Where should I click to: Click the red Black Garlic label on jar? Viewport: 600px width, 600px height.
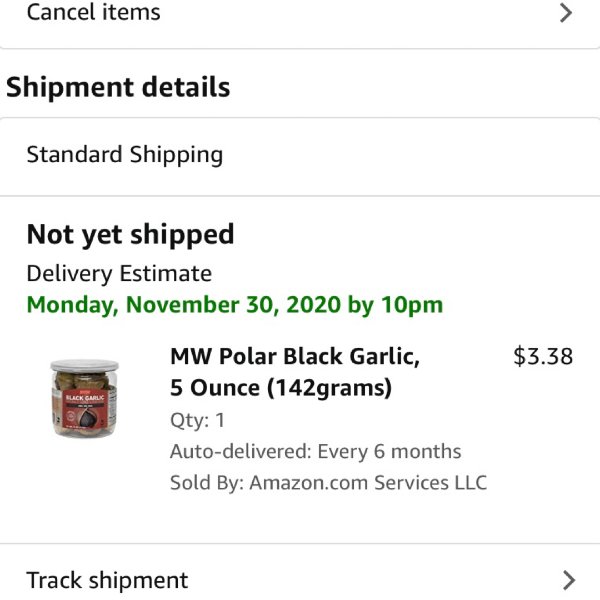pyautogui.click(x=85, y=408)
